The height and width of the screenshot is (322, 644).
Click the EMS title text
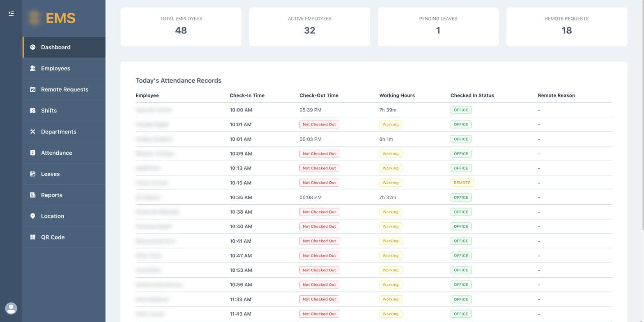[x=60, y=18]
